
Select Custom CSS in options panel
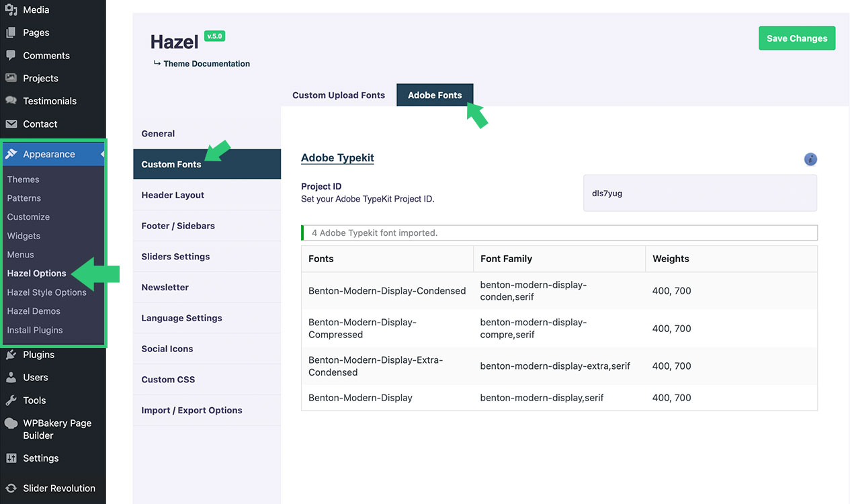coord(168,380)
